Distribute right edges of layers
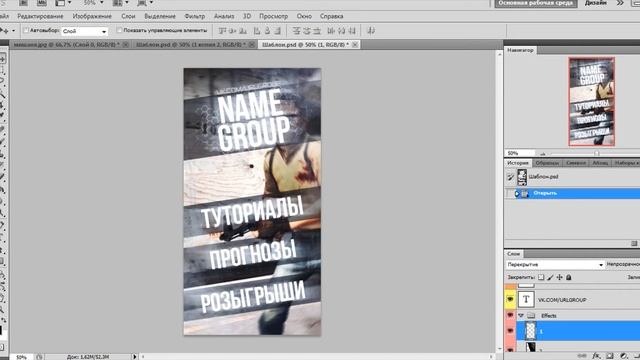 tap(352, 31)
